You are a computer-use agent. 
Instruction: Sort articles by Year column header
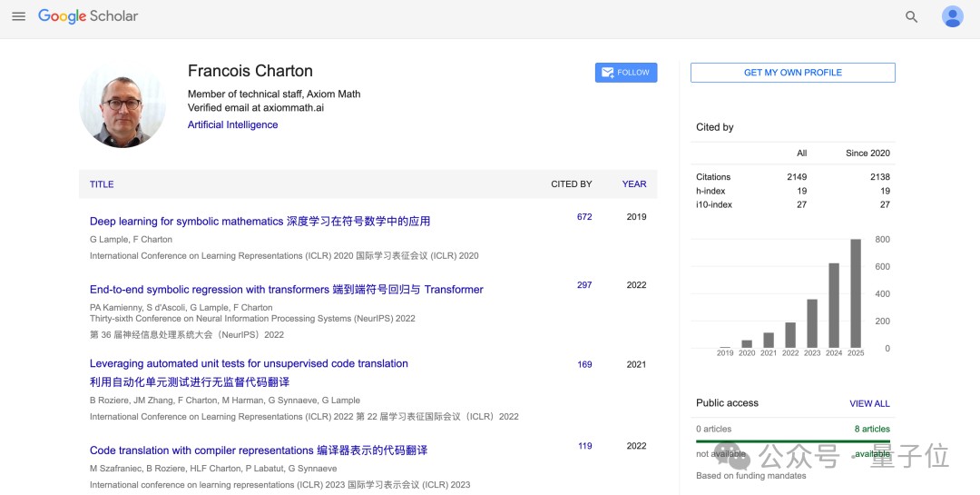(634, 184)
